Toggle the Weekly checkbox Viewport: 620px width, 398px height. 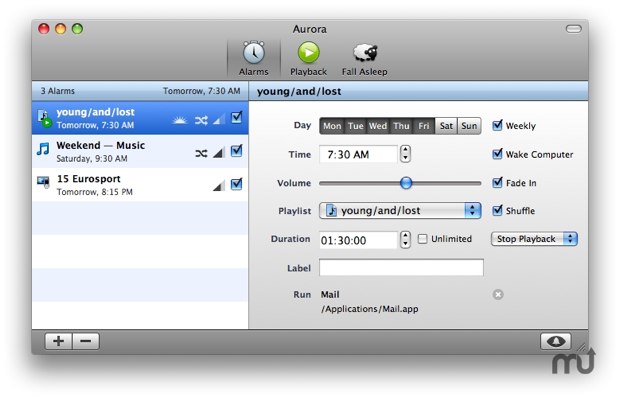click(497, 125)
